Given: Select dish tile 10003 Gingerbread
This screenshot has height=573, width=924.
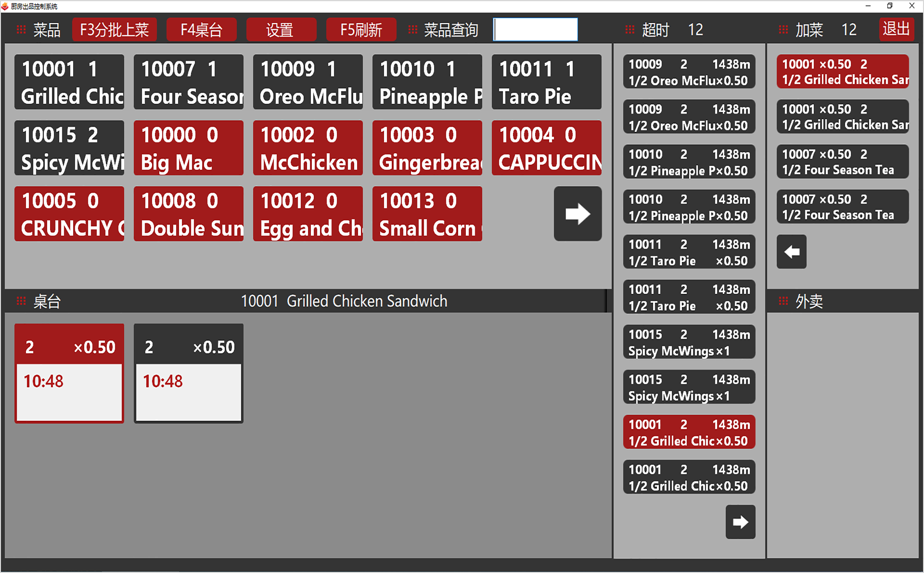Looking at the screenshot, I should click(x=427, y=148).
